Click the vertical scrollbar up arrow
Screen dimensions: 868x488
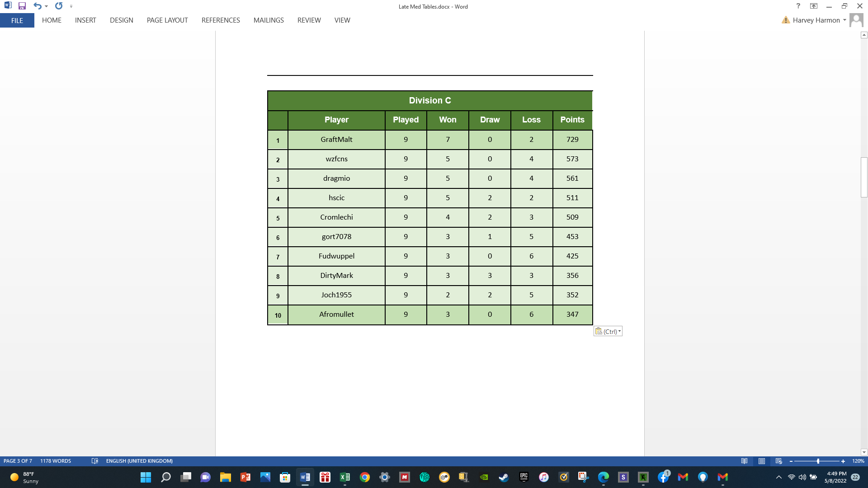(x=864, y=35)
